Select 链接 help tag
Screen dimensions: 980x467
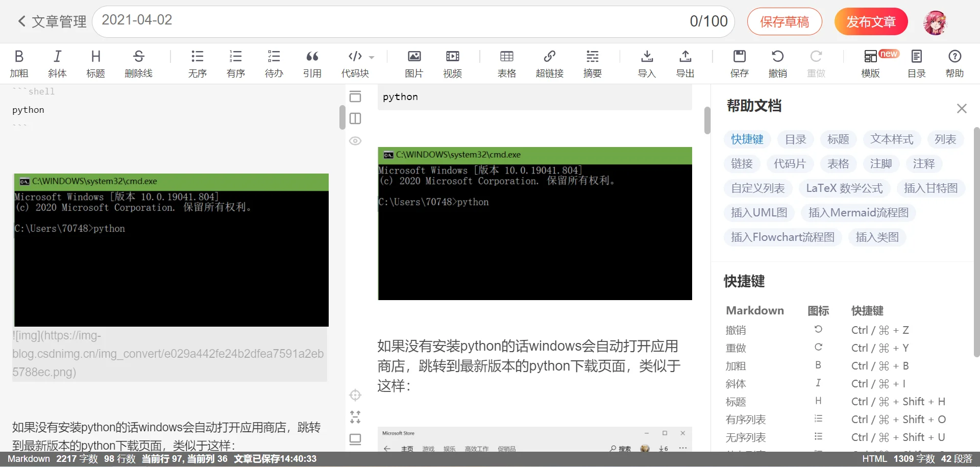[742, 163]
